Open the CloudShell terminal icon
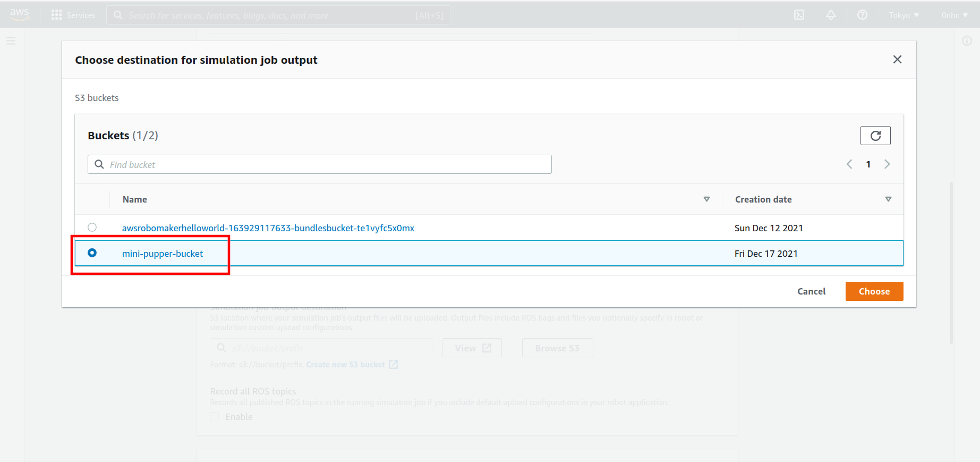980x462 pixels. pos(799,15)
